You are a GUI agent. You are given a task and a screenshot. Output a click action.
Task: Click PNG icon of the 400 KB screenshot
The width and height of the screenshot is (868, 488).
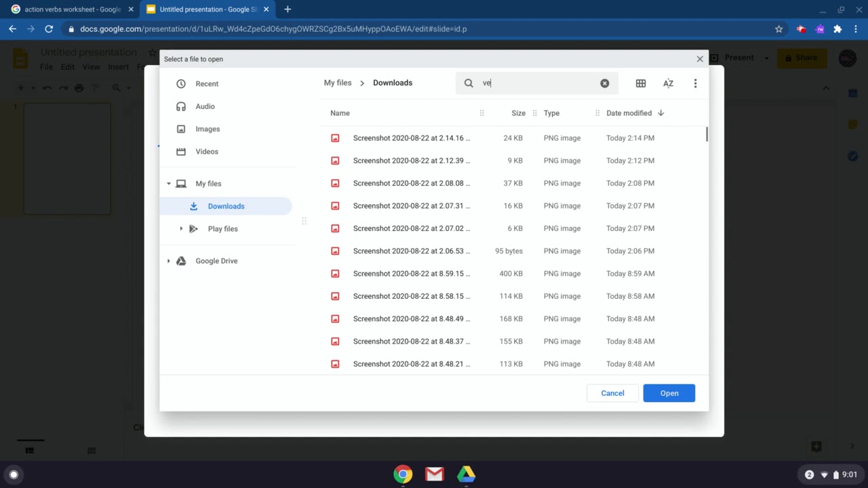click(335, 274)
